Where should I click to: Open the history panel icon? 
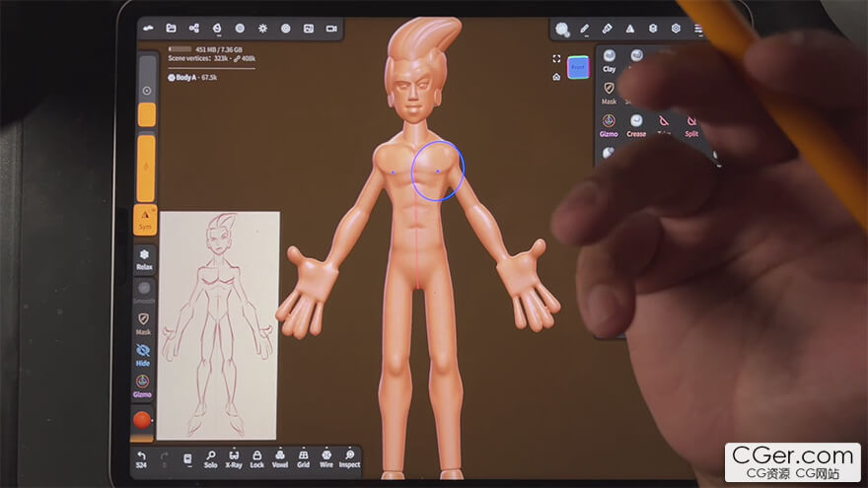tap(187, 459)
